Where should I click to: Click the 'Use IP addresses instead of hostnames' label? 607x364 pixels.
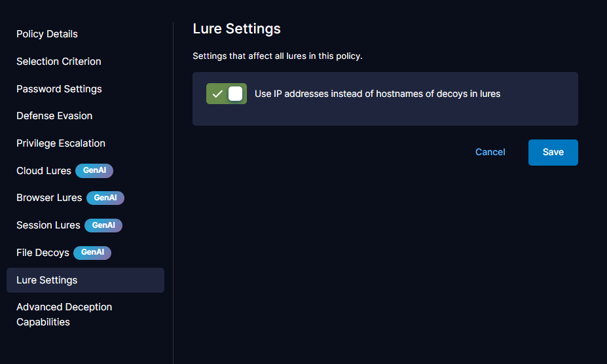tap(377, 94)
